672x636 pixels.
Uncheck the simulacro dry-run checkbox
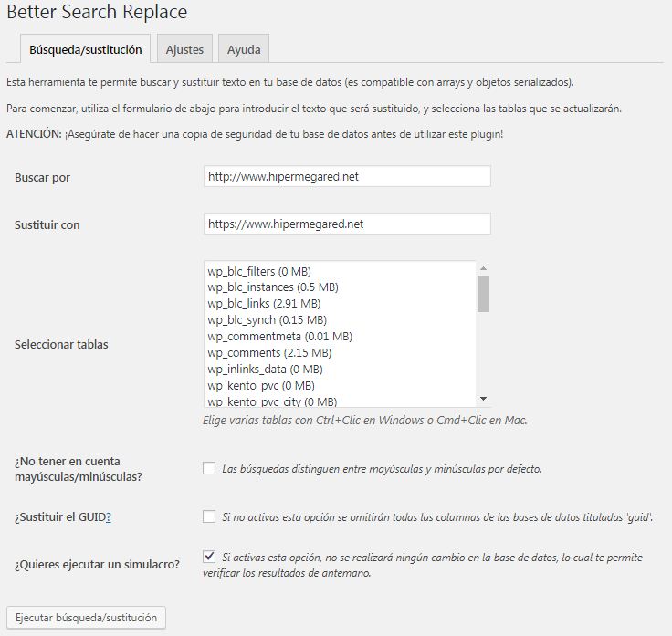click(x=209, y=556)
